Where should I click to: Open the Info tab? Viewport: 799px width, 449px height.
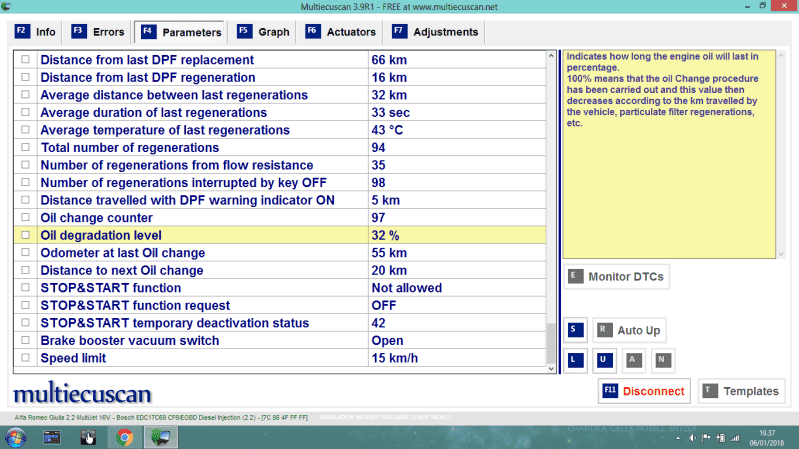pyautogui.click(x=35, y=32)
